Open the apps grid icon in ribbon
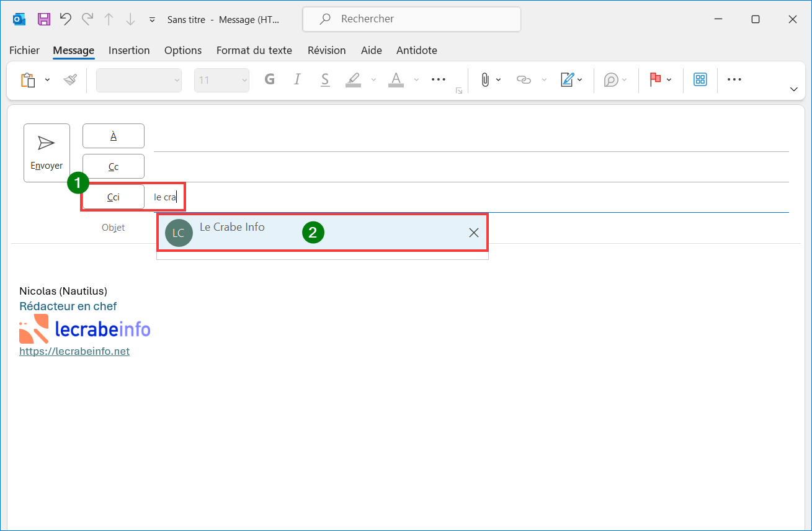812x531 pixels. [x=700, y=79]
